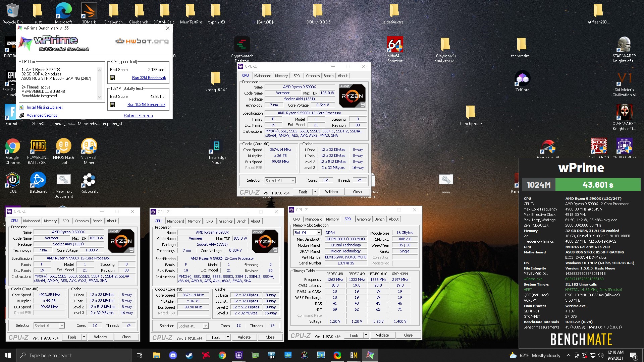Open the notification center icon

[633, 355]
